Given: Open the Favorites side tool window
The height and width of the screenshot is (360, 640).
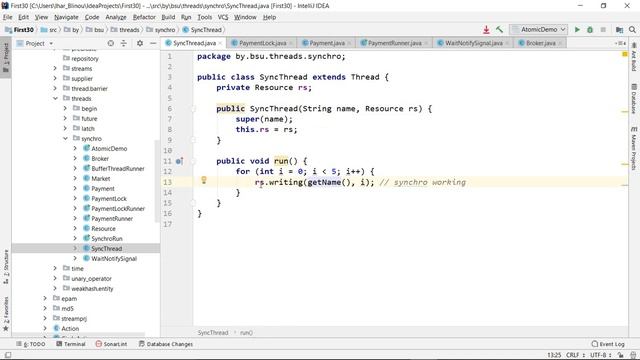Looking at the screenshot, I should tap(6, 314).
